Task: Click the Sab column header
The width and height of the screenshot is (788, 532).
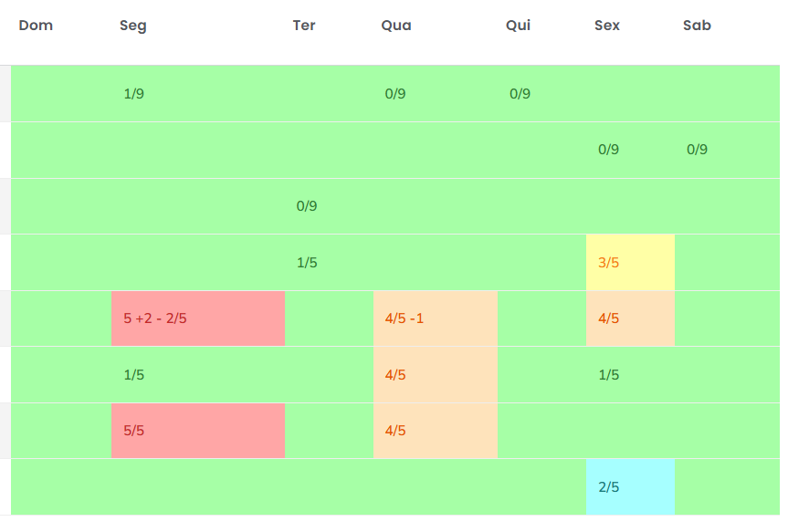Action: [697, 26]
